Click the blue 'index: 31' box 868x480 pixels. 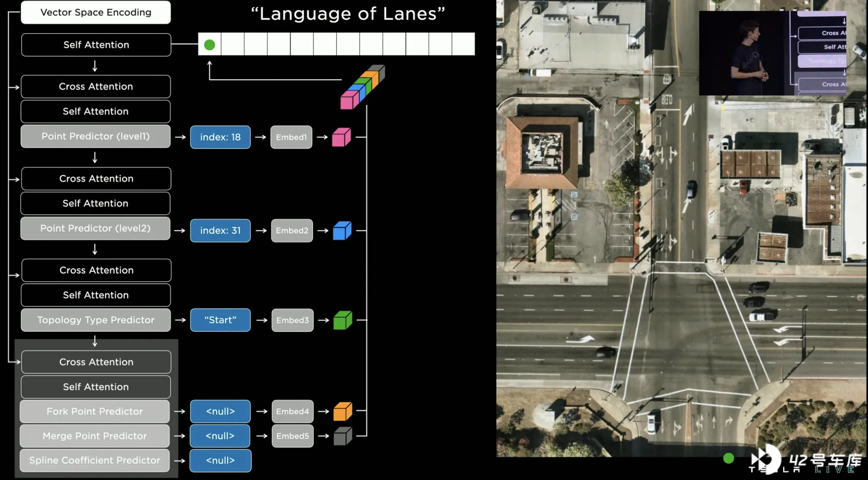tap(220, 230)
